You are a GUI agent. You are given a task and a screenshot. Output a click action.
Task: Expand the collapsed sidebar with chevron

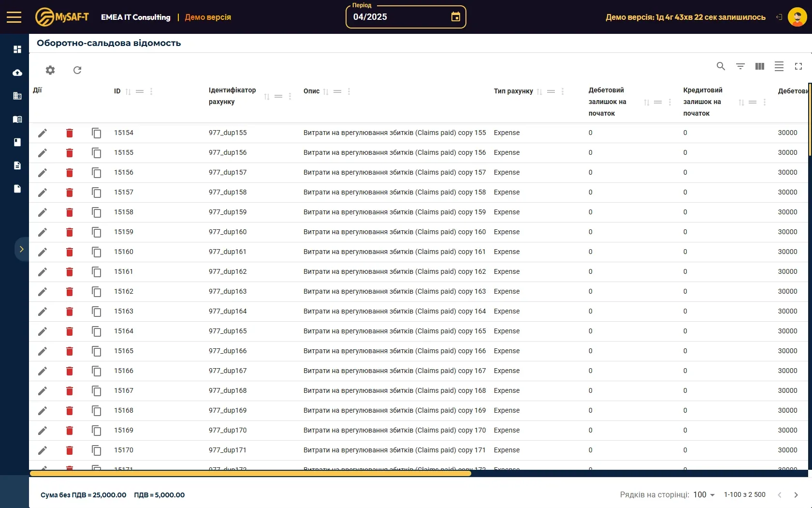pyautogui.click(x=21, y=249)
